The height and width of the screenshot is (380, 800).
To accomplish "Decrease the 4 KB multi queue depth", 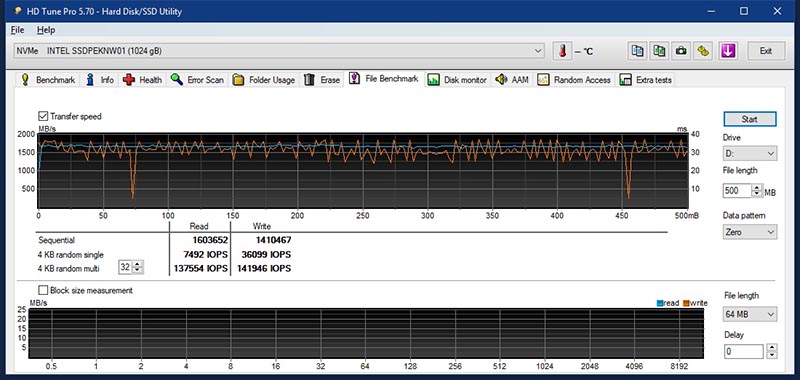I will pos(138,270).
